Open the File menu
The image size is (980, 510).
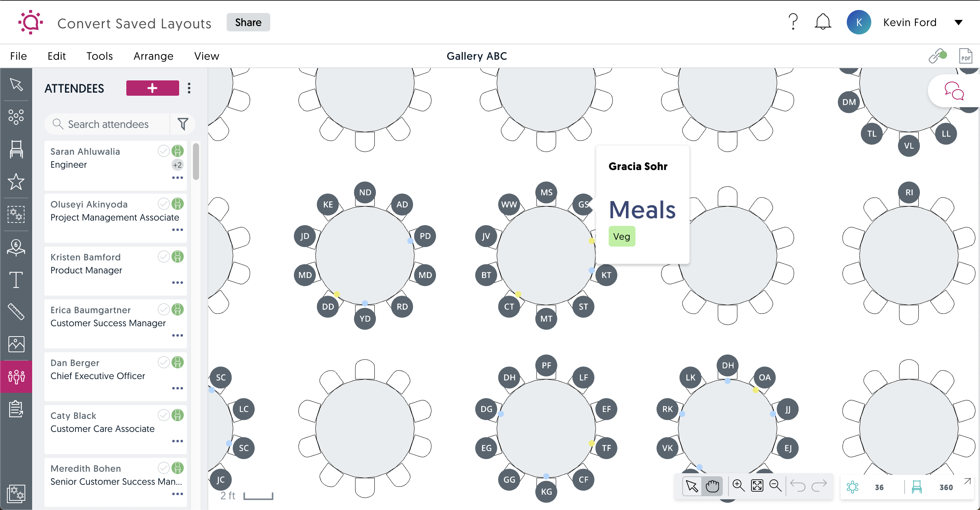click(18, 56)
